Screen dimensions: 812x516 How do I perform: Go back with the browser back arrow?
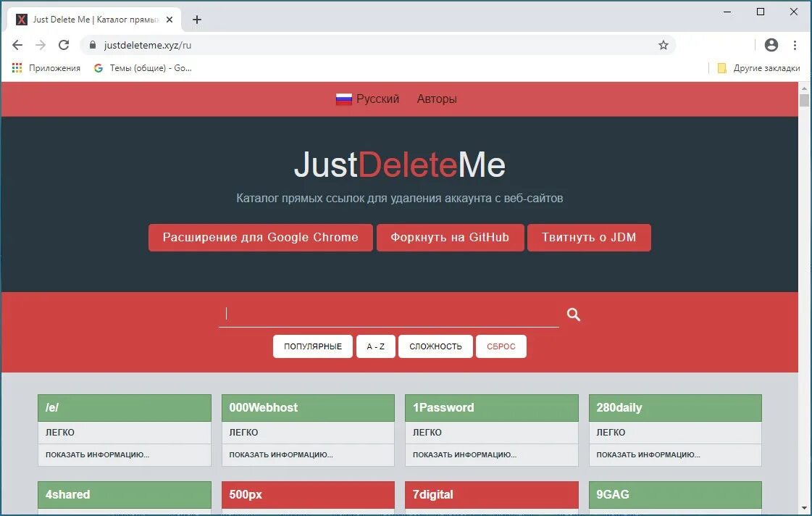[17, 45]
